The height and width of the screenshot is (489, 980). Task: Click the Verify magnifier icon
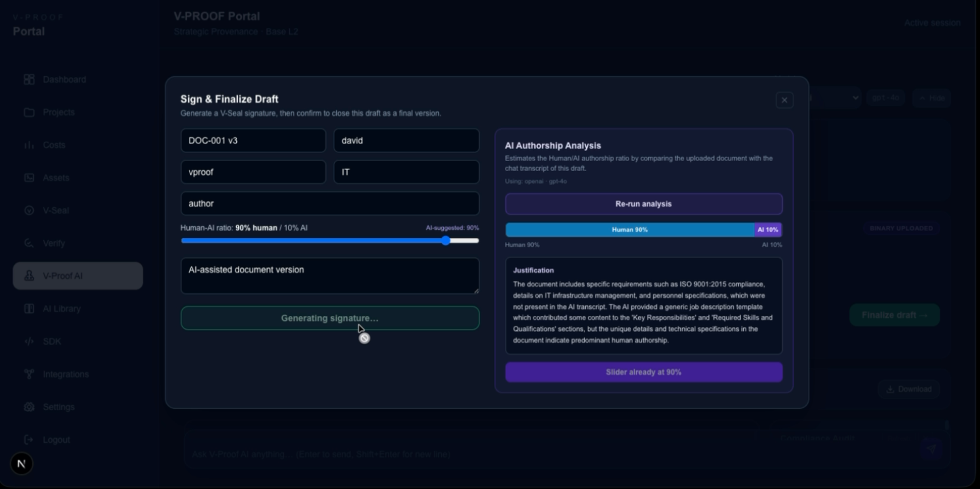(29, 243)
